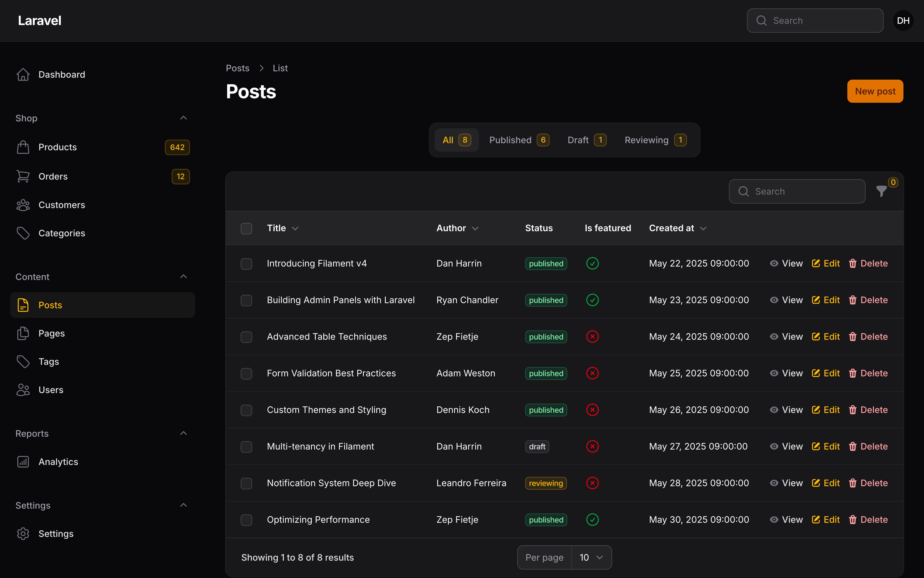Click the pencil icon for Notification System Deep Dive
This screenshot has height=578, width=924.
click(x=816, y=483)
